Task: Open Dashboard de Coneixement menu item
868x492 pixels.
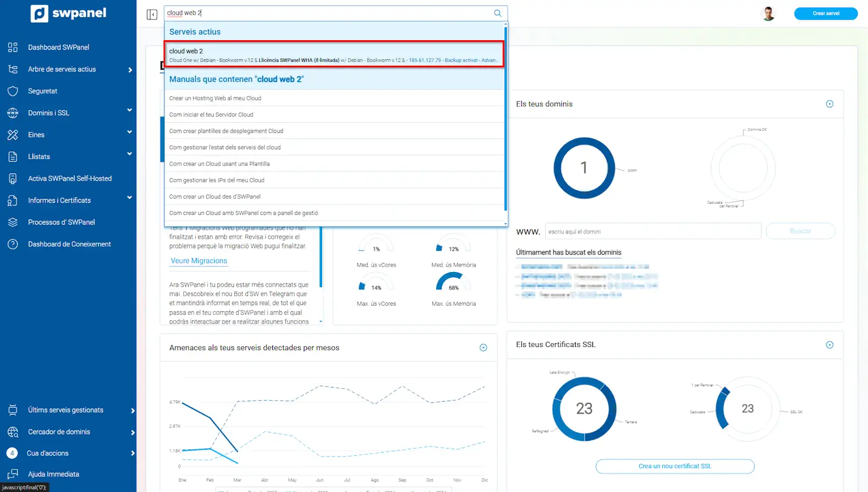Action: (x=69, y=244)
